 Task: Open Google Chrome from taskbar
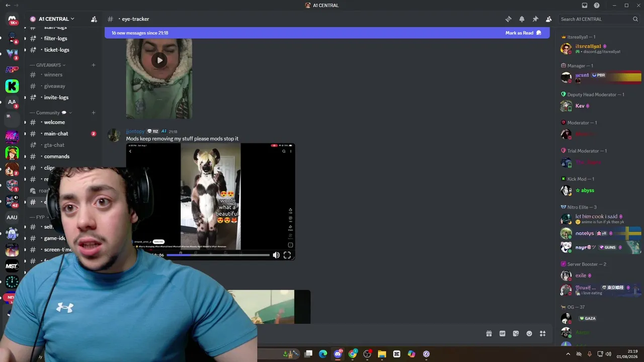(353, 354)
